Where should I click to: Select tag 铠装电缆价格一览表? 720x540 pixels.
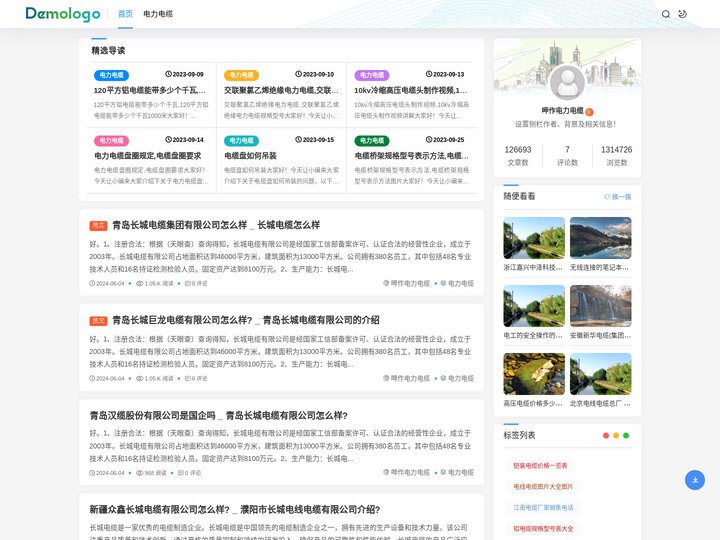pyautogui.click(x=540, y=466)
